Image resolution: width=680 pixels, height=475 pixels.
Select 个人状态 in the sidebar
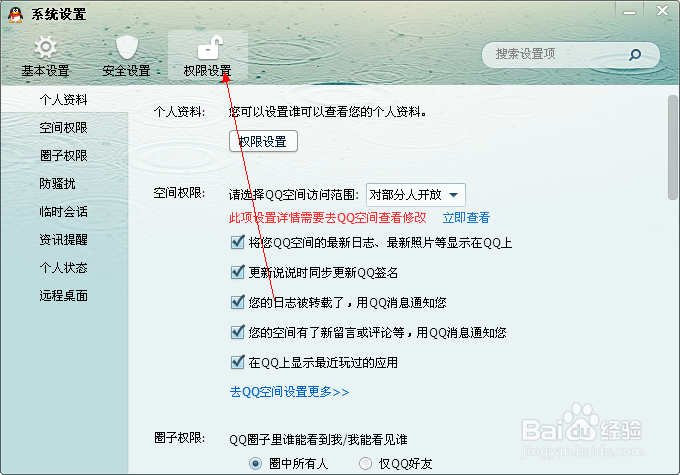click(x=64, y=268)
